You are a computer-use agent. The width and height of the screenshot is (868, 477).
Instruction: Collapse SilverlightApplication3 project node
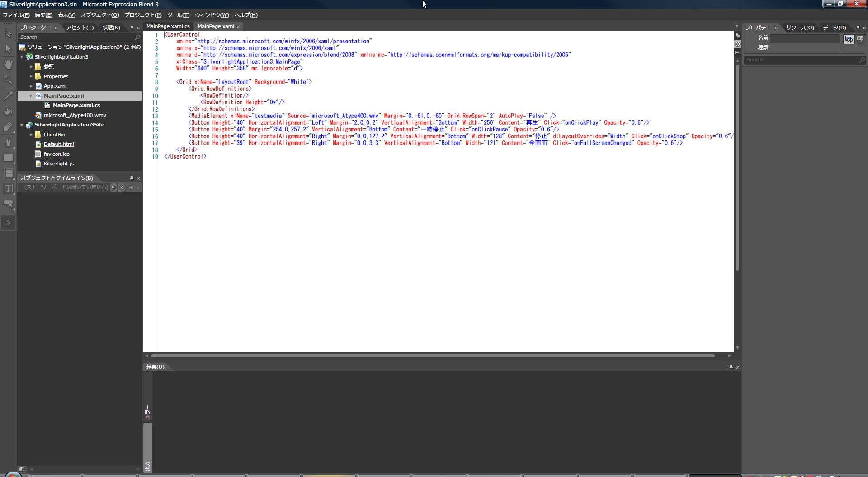pos(22,57)
